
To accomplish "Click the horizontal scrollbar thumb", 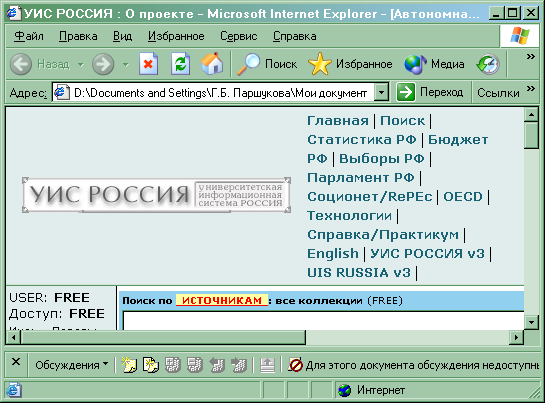I will coord(163,337).
